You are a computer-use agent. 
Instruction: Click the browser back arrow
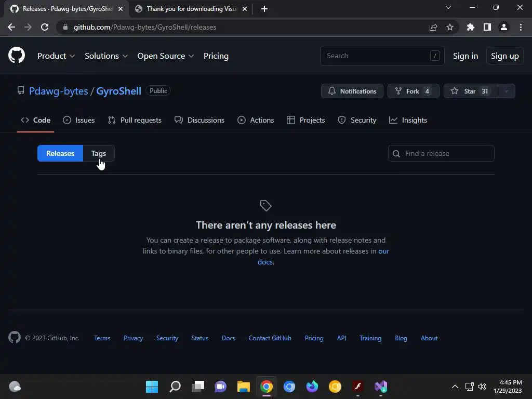(x=11, y=27)
